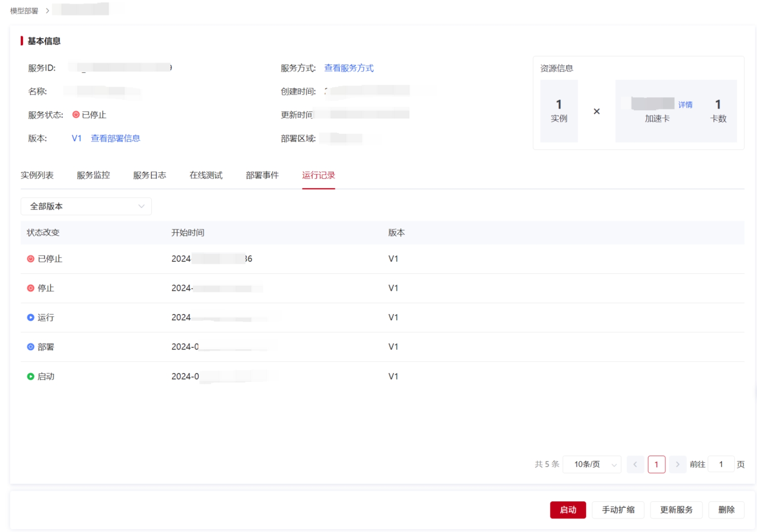The image size is (757, 532).
Task: Expand the 全部版本 version filter dropdown
Action: click(x=86, y=206)
